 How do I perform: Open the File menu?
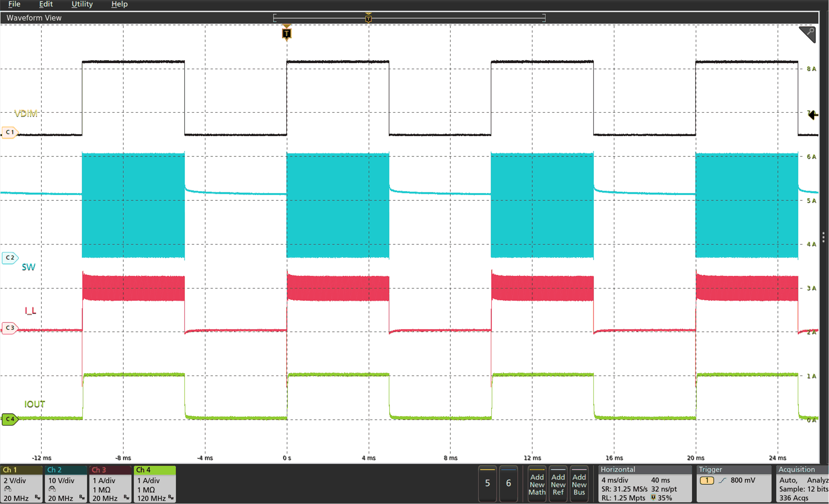[14, 4]
